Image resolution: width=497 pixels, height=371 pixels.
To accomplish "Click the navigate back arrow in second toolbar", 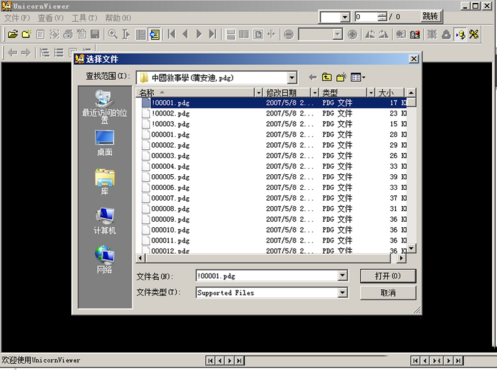I will [x=12, y=52].
